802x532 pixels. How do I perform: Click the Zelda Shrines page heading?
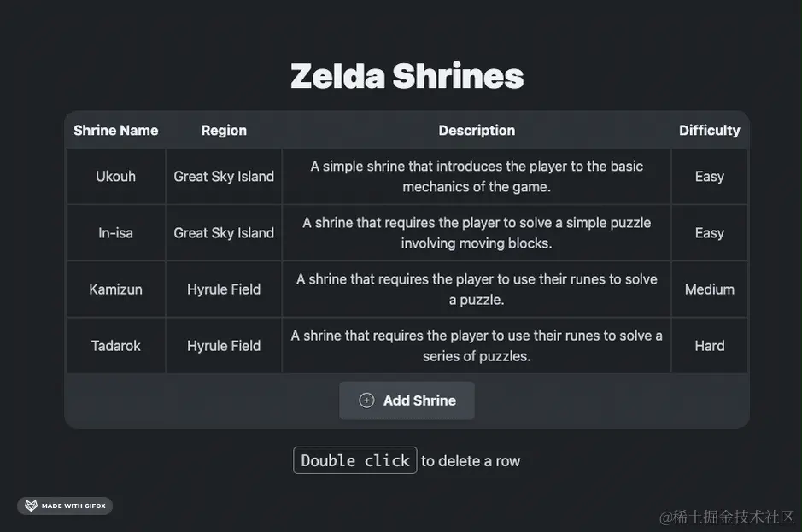[x=407, y=76]
